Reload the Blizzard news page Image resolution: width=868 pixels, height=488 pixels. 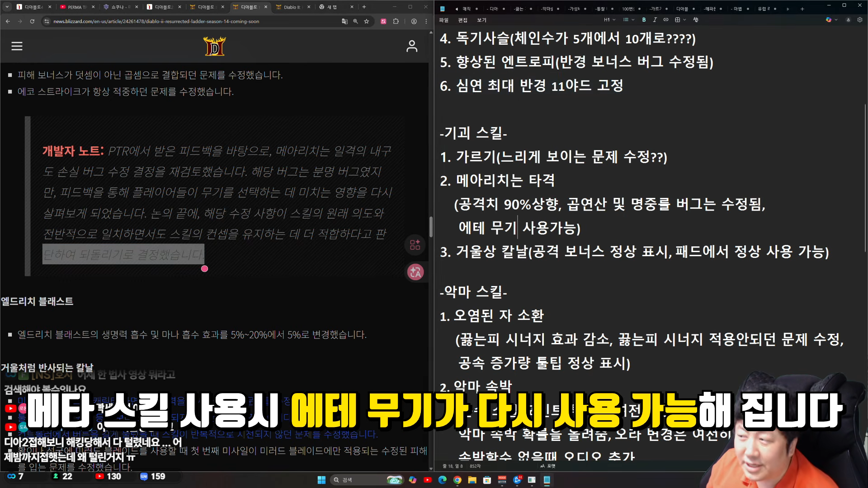coord(32,21)
